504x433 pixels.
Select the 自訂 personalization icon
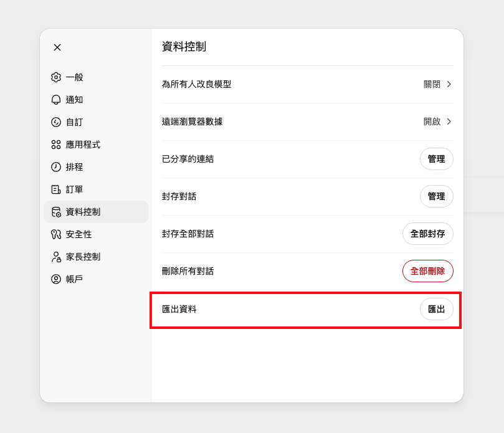click(x=56, y=122)
